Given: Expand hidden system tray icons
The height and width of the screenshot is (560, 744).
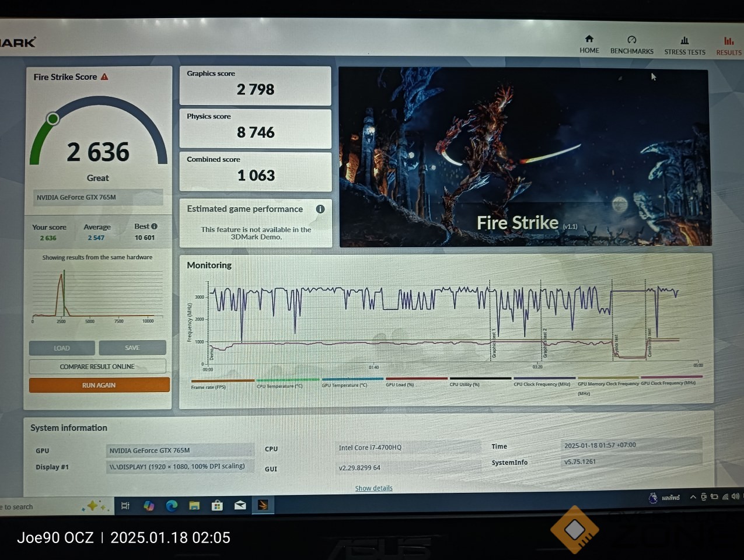Looking at the screenshot, I should click(x=693, y=497).
